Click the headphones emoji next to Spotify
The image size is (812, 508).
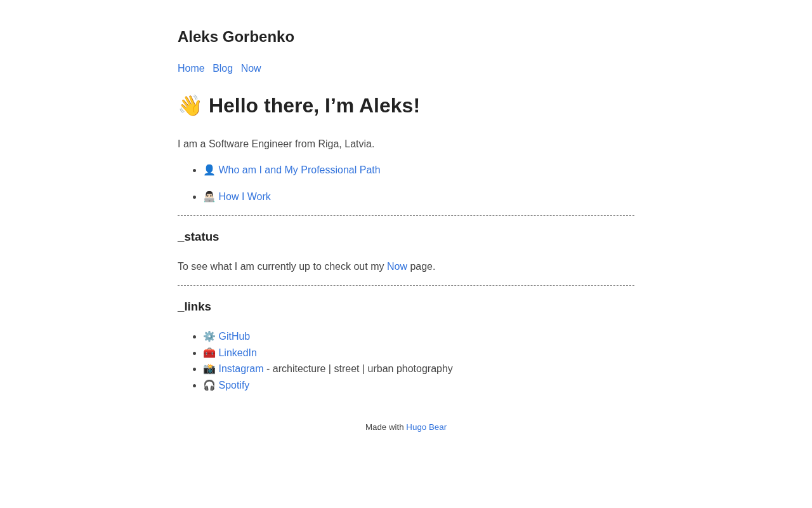point(209,385)
